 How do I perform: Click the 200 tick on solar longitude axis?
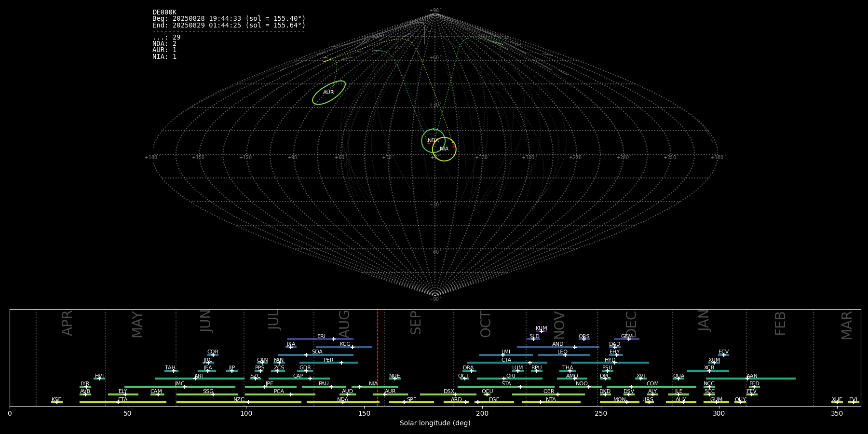click(482, 413)
